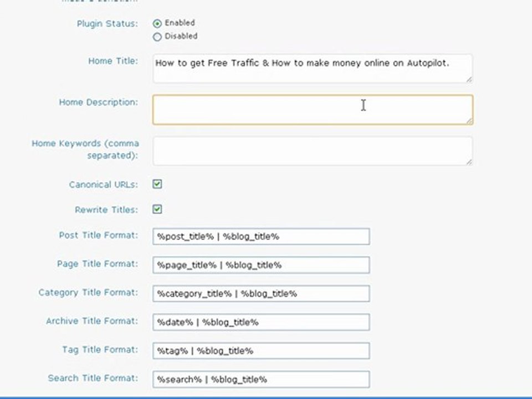This screenshot has height=399, width=532.
Task: Click the Search Title Format label
Action: [93, 378]
